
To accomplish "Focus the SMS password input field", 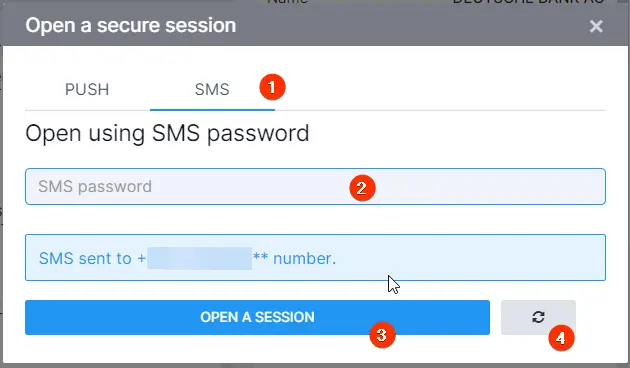I will point(315,186).
